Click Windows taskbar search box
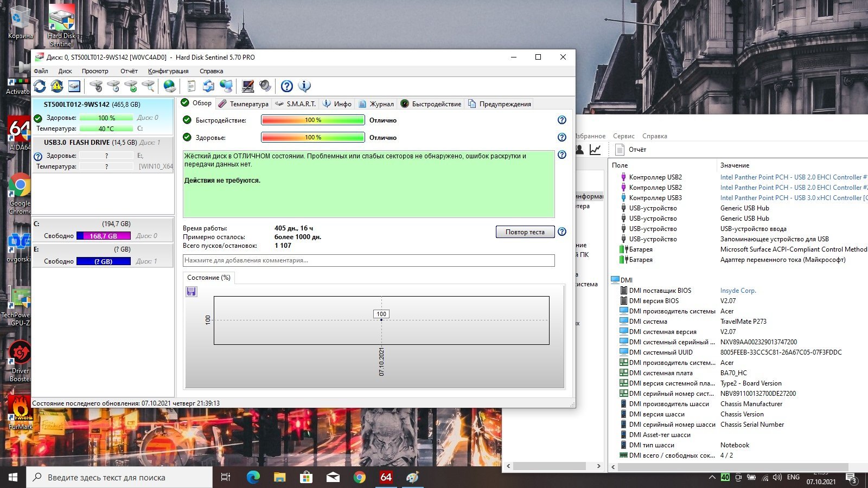The width and height of the screenshot is (868, 488). (x=119, y=477)
